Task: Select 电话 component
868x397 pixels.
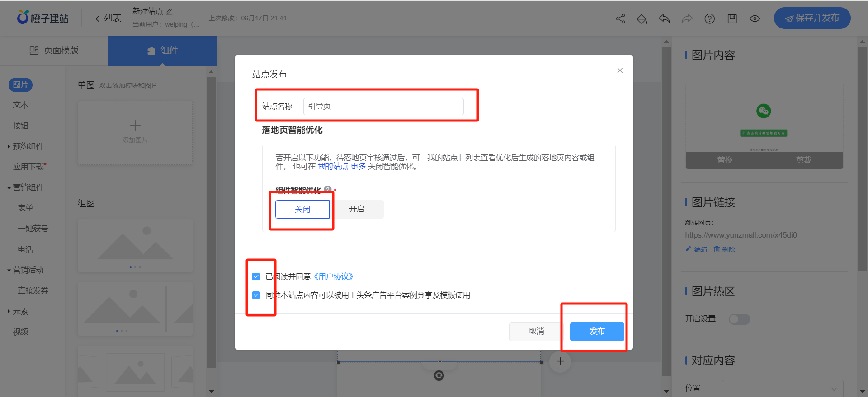Action: [x=25, y=249]
